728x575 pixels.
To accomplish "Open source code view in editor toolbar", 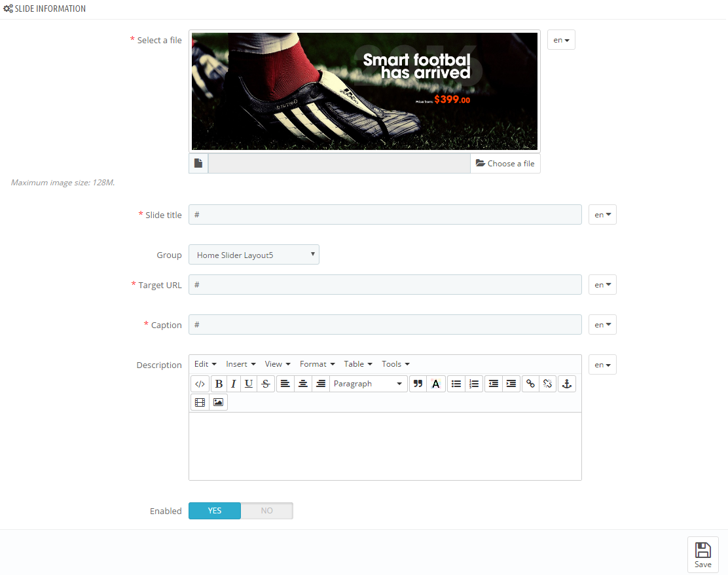I will (x=200, y=384).
